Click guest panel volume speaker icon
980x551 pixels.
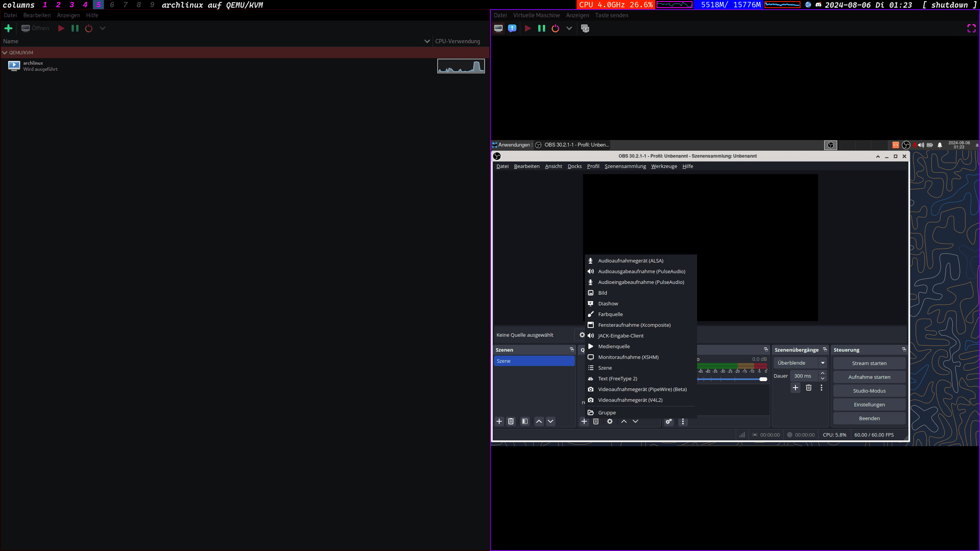[921, 145]
